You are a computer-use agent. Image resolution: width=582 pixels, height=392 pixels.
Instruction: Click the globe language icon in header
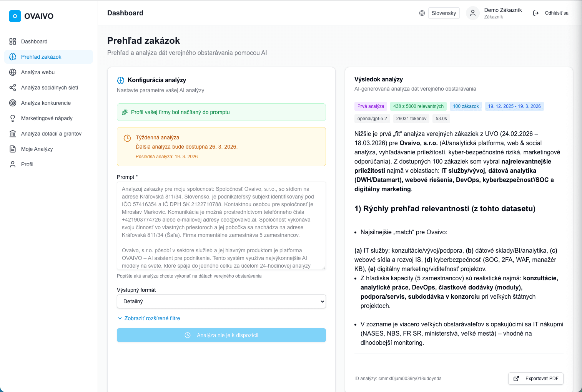[422, 13]
